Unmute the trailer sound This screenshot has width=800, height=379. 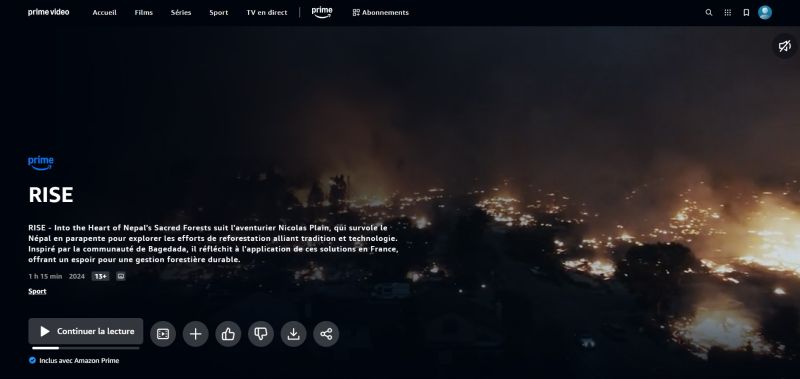click(x=785, y=46)
